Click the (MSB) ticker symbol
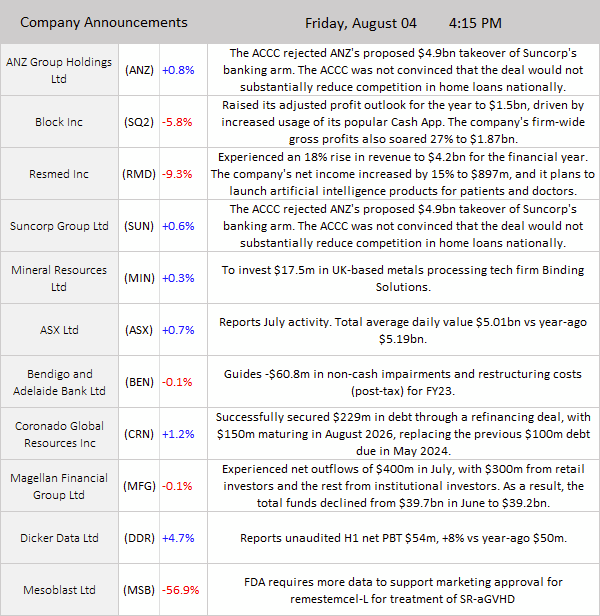Image resolution: width=600 pixels, height=616 pixels. point(139,590)
